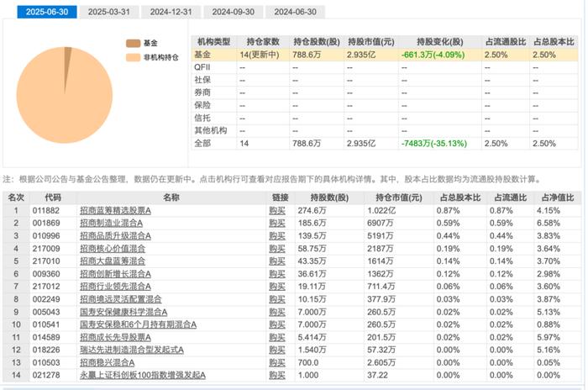Select the 其他机构 institution row
588x390 pixels.
[x=385, y=130]
